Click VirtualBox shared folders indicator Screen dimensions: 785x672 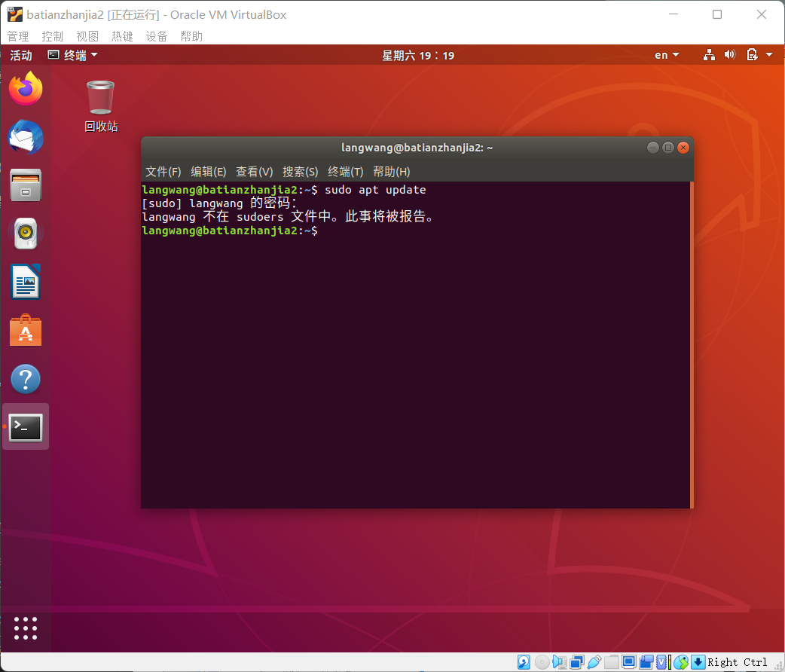611,662
